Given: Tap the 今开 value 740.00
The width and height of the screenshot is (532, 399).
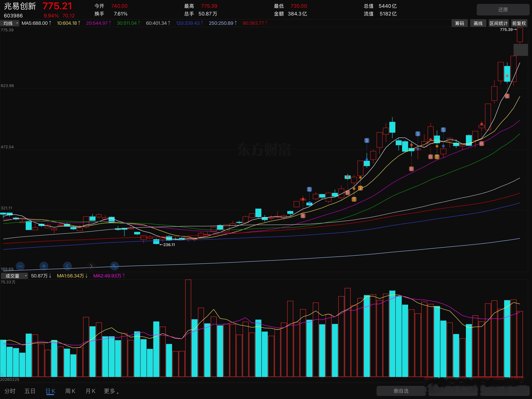Looking at the screenshot, I should [x=119, y=6].
